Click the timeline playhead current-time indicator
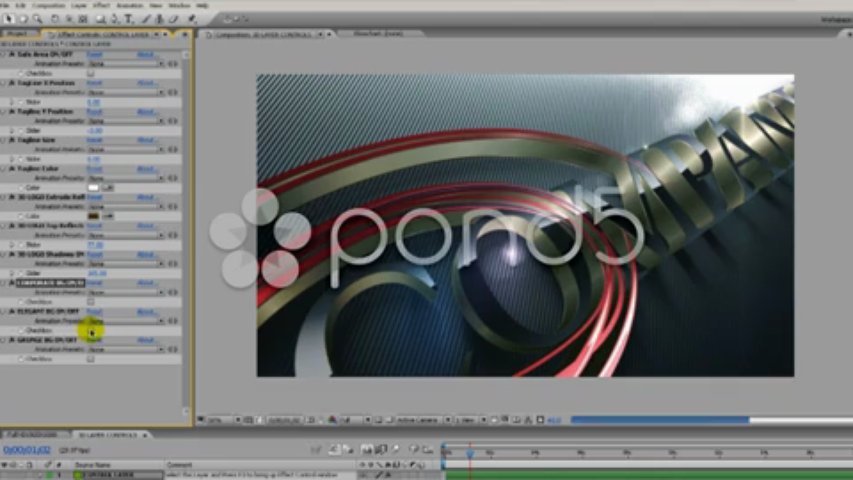Screen dimensions: 853x480 pyautogui.click(x=470, y=452)
